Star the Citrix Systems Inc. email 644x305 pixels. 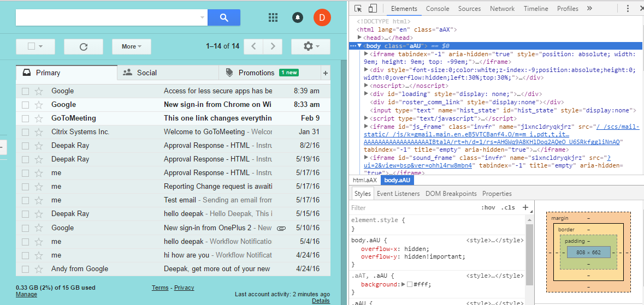(x=39, y=132)
